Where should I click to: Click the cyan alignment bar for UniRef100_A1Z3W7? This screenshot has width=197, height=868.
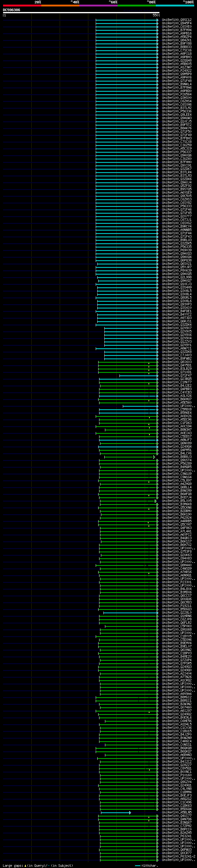click(x=127, y=67)
